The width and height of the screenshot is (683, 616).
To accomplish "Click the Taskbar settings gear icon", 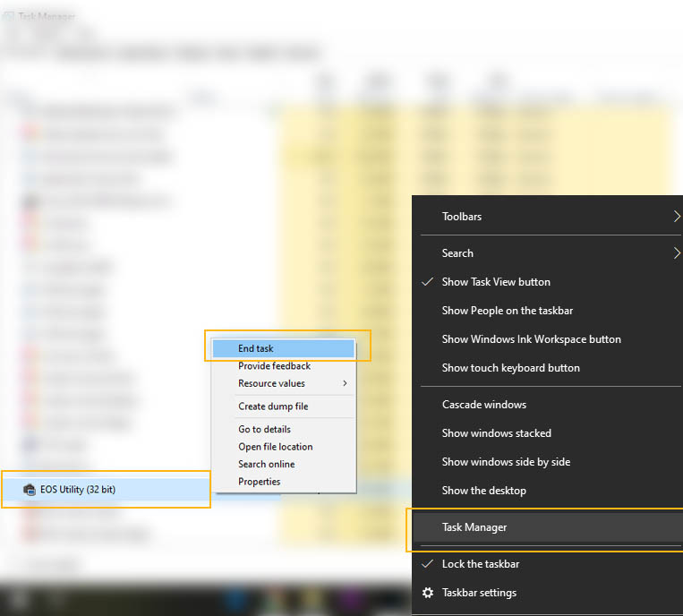I will click(x=428, y=593).
